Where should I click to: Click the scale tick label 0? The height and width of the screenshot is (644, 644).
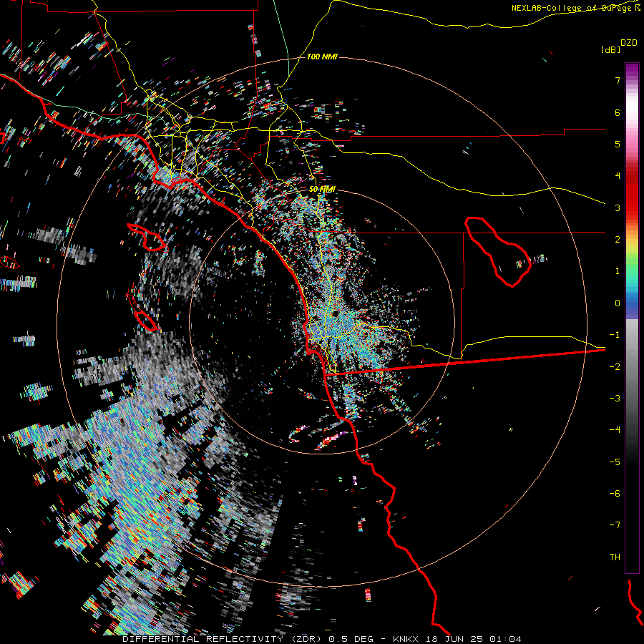click(x=618, y=303)
